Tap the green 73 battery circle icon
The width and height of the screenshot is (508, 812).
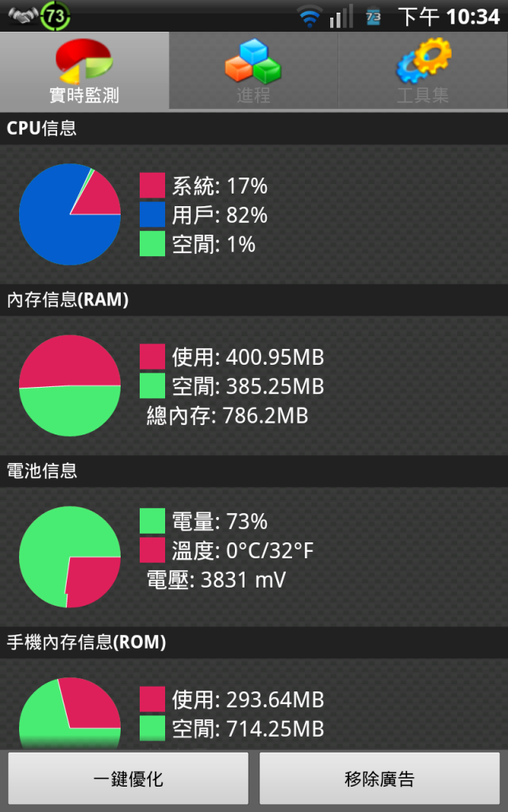click(56, 16)
